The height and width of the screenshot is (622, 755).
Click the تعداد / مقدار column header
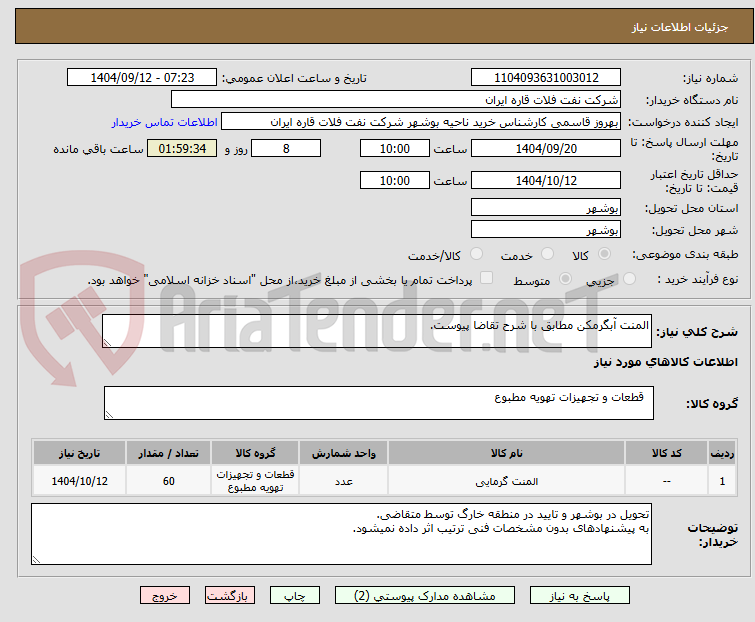pyautogui.click(x=169, y=453)
